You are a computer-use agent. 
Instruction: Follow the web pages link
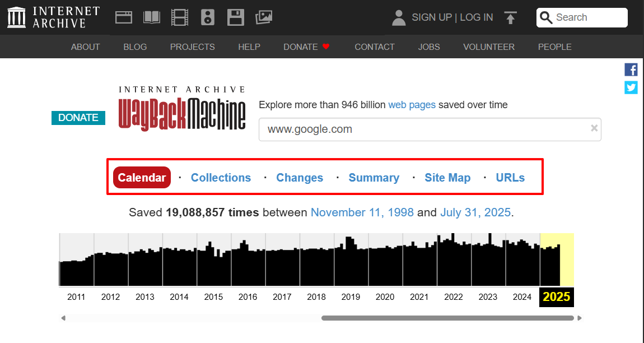point(412,105)
